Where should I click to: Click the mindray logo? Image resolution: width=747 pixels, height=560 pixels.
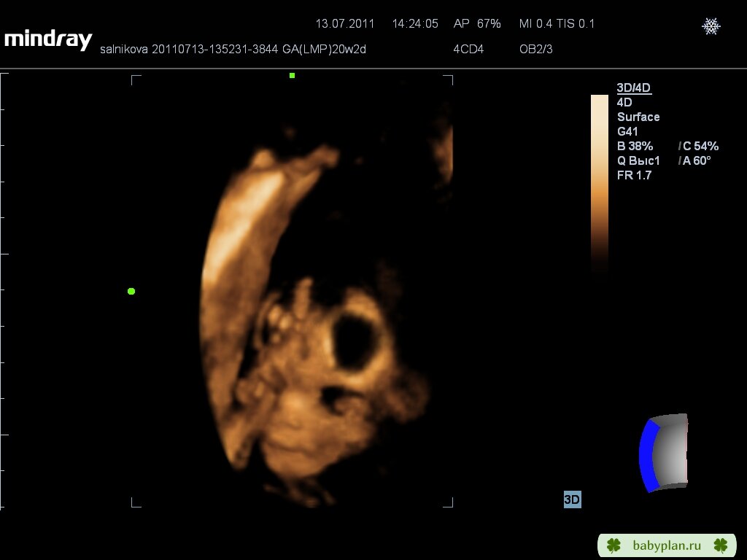(48, 39)
